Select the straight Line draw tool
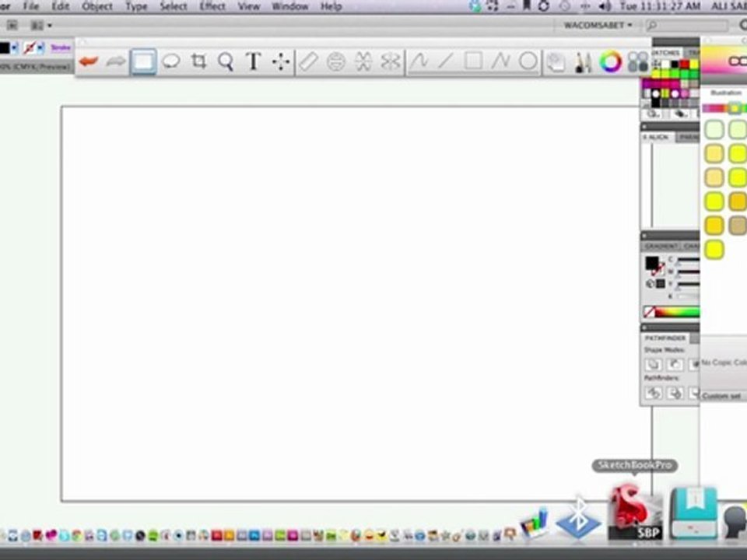 pyautogui.click(x=445, y=61)
